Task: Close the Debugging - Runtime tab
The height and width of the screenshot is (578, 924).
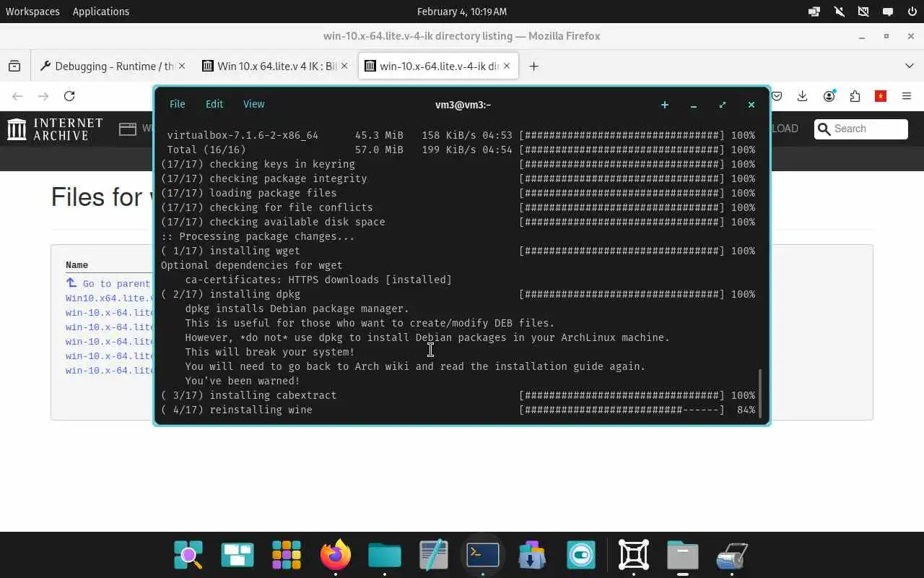Action: [x=182, y=66]
